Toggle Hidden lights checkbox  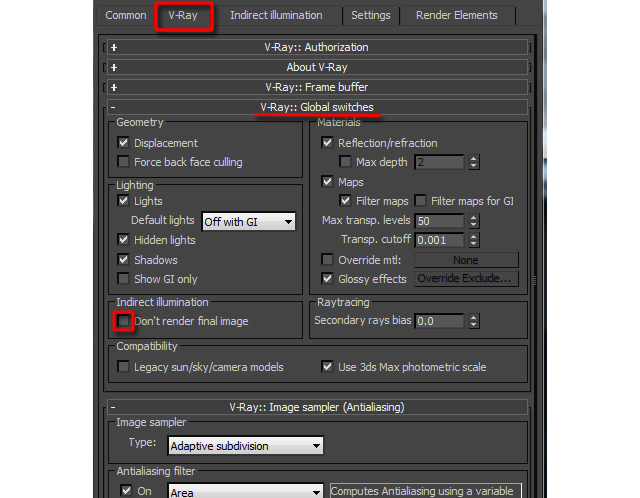coord(123,240)
